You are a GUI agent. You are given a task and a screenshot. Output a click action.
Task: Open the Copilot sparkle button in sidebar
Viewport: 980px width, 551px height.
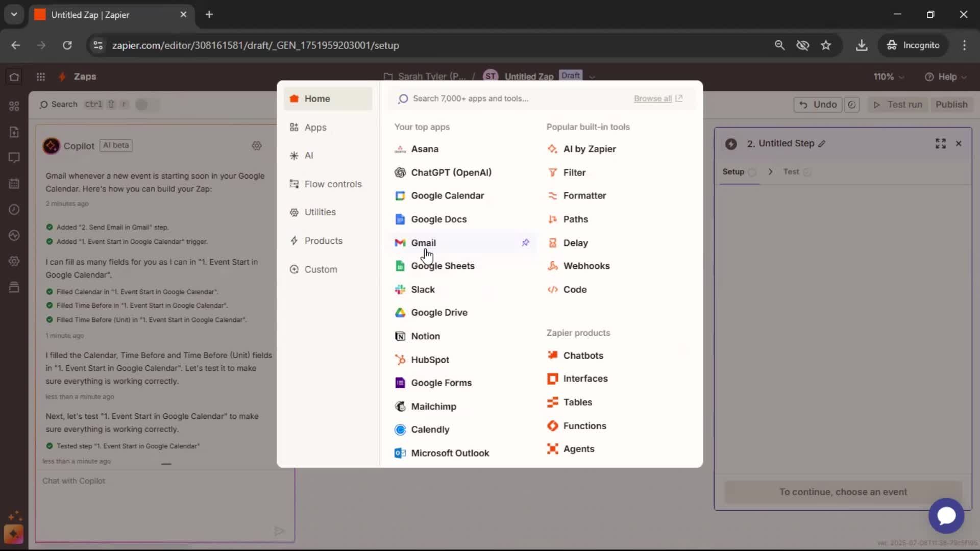14,534
